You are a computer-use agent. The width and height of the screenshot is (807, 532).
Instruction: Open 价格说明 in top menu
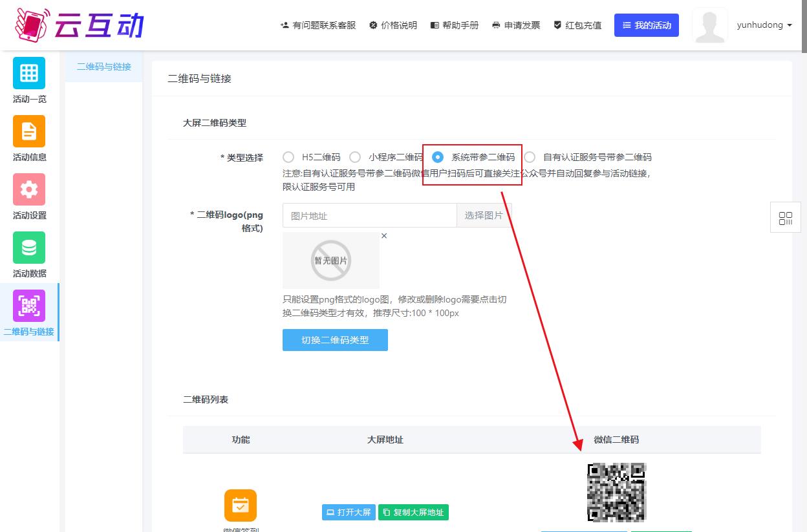(393, 25)
